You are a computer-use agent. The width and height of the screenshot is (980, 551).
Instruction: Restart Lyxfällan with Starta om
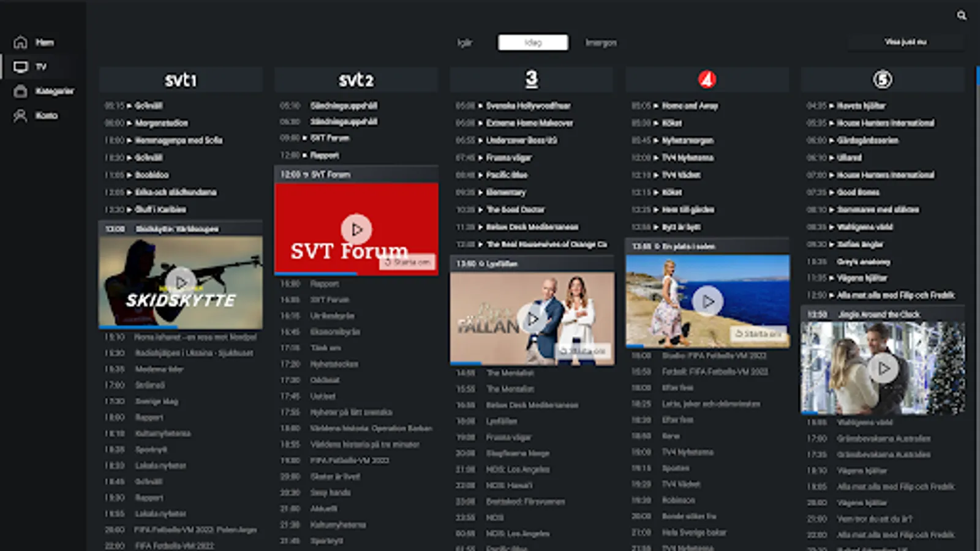[583, 351]
